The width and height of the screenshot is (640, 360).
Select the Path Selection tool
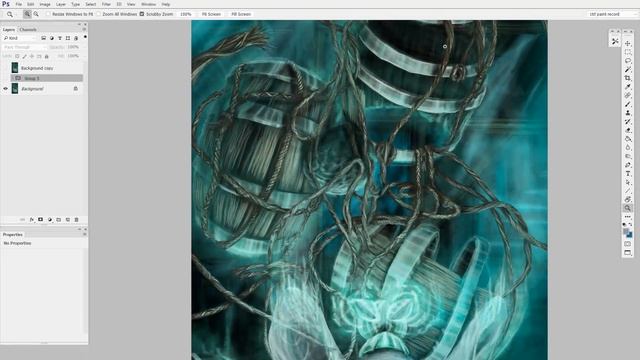tap(627, 182)
